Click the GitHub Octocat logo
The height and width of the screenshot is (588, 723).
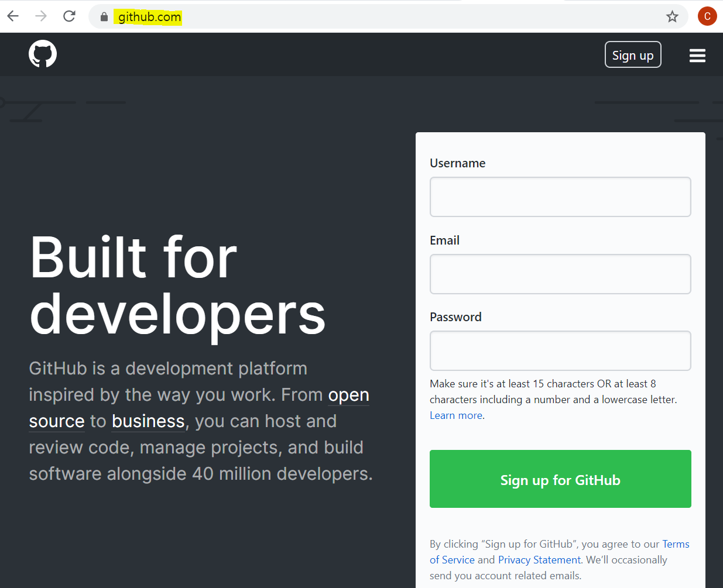click(43, 54)
